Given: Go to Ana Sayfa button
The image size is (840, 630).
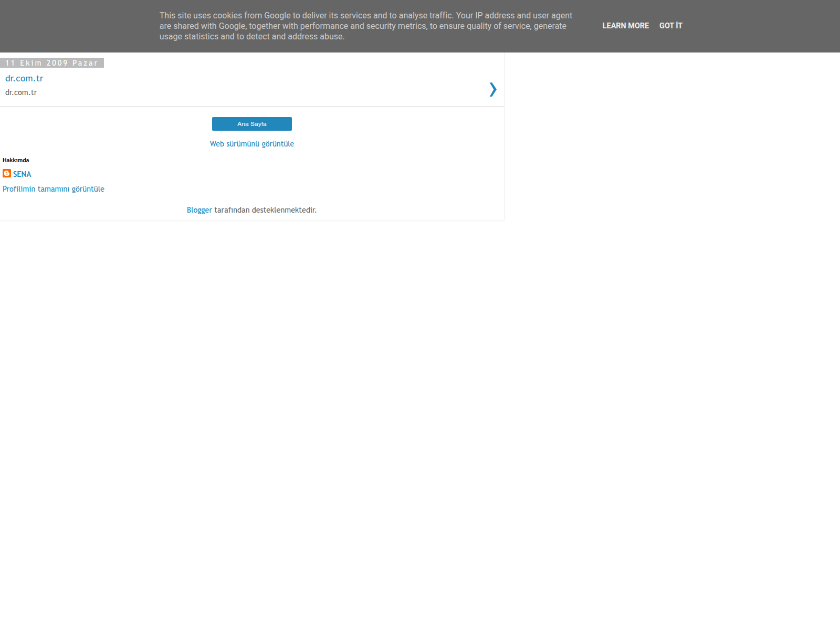Looking at the screenshot, I should tap(252, 124).
